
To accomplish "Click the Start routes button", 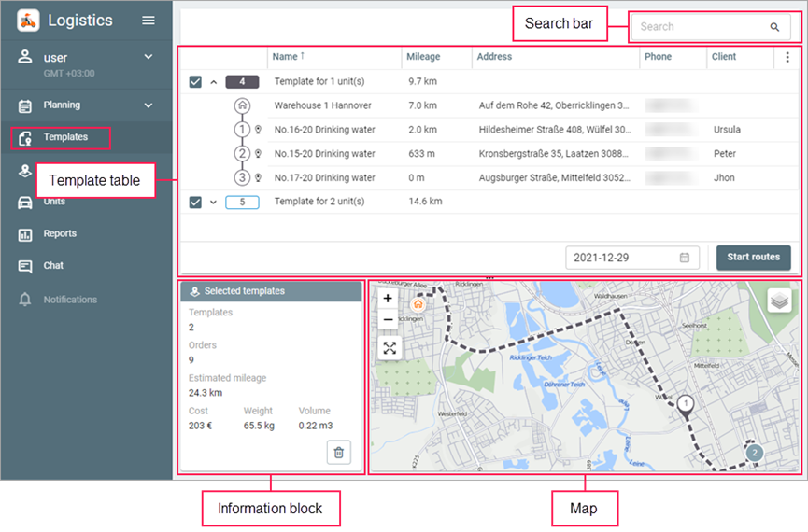I will 754,258.
